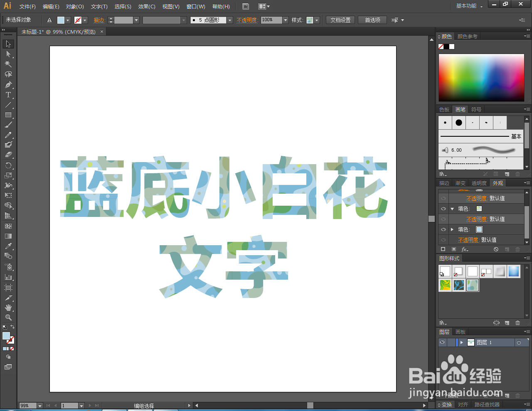The width and height of the screenshot is (532, 411).
Task: Open the 5 点圆形 brush dropdown
Action: [230, 20]
